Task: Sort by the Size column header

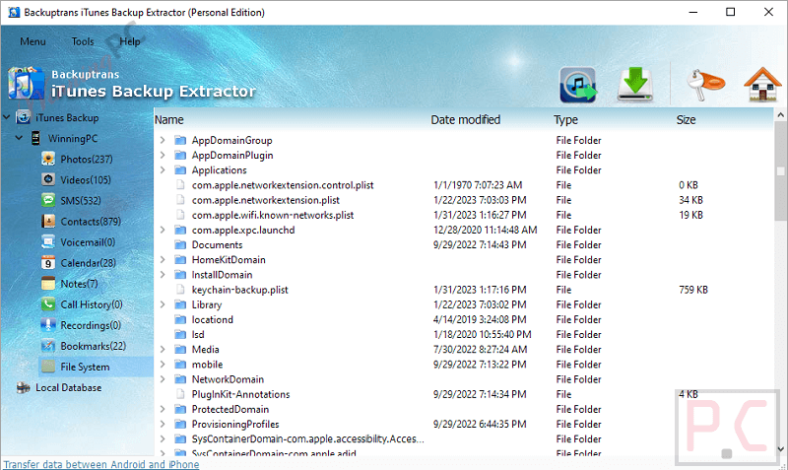Action: (x=686, y=120)
